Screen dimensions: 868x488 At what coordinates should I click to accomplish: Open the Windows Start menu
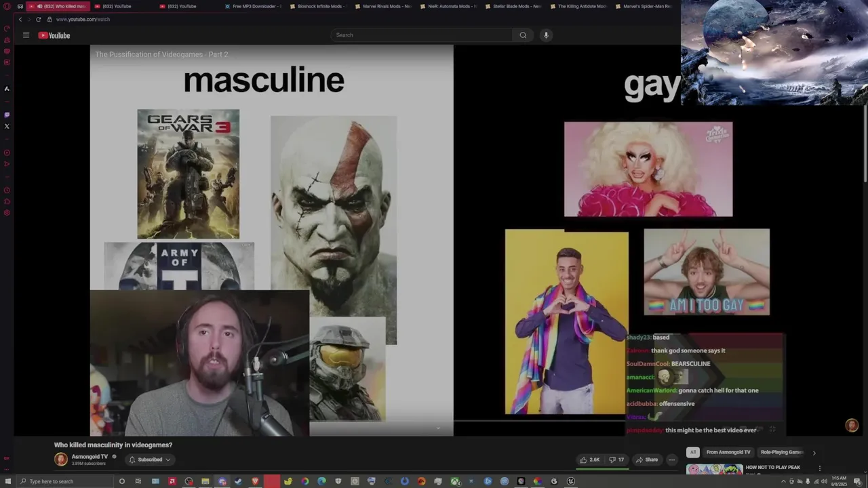7,481
